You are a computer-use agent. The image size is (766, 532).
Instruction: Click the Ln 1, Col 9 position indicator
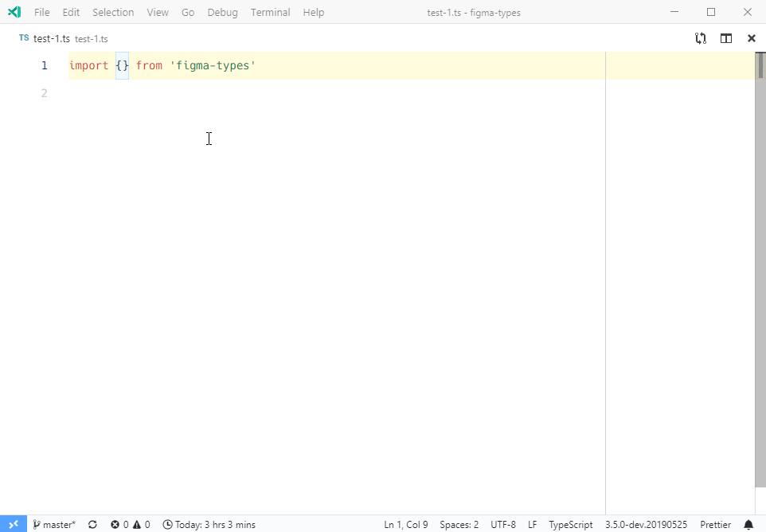click(x=405, y=524)
